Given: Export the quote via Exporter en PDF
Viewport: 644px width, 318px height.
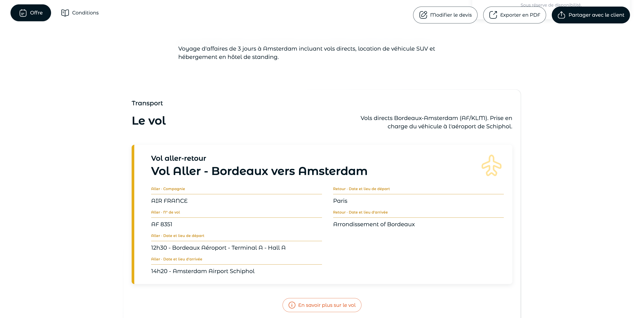Looking at the screenshot, I should [515, 15].
